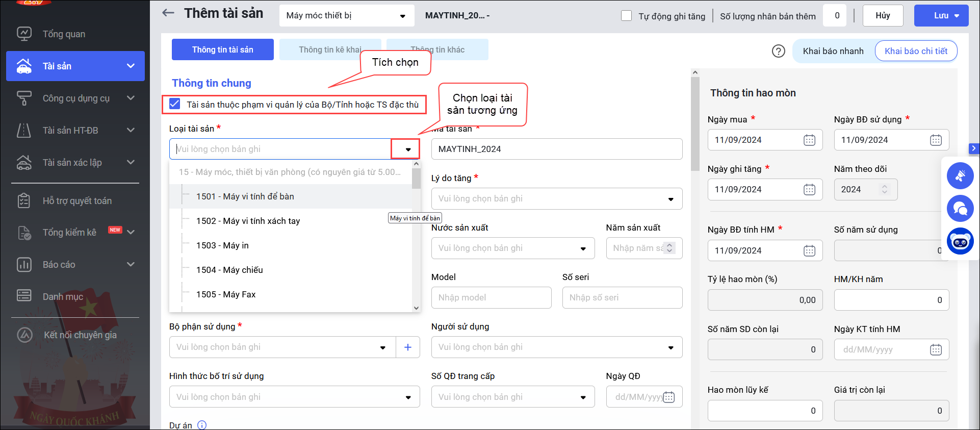980x430 pixels.
Task: Click the Hỗ trợ quyết toán clipboard icon
Action: click(x=24, y=200)
